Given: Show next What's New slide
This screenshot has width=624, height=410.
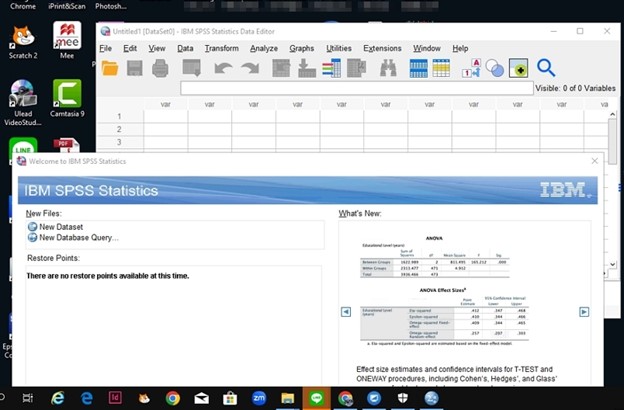Looking at the screenshot, I should coord(584,312).
